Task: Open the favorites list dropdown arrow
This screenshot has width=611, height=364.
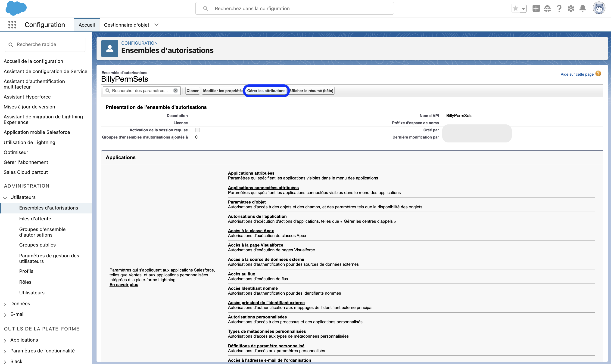Action: [x=523, y=9]
